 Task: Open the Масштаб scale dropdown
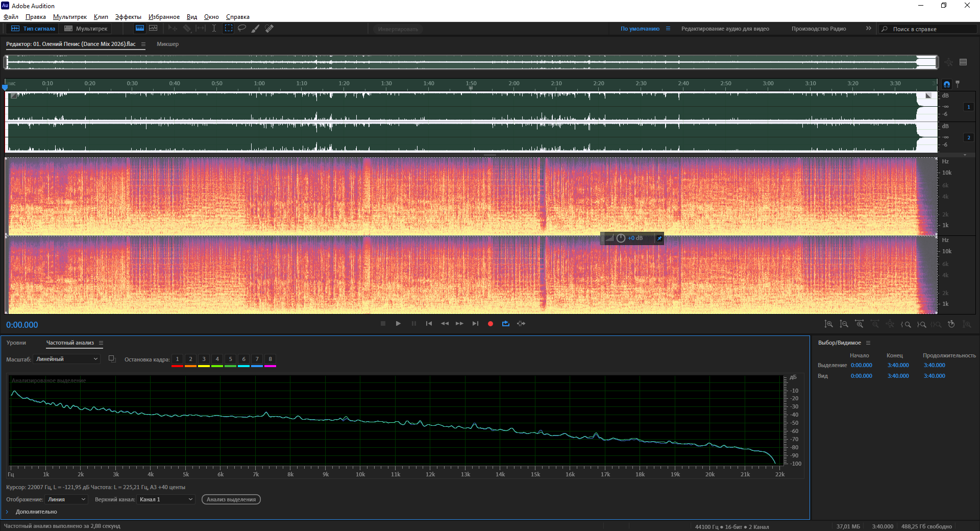point(66,359)
